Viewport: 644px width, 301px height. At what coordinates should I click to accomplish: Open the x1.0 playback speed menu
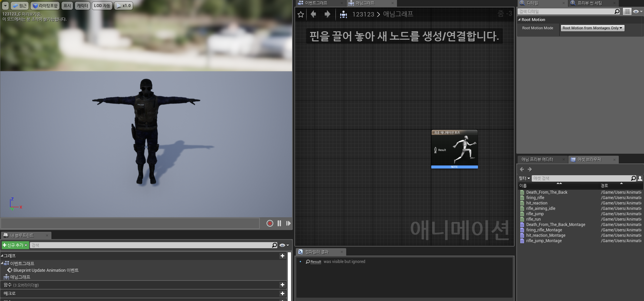coord(123,6)
